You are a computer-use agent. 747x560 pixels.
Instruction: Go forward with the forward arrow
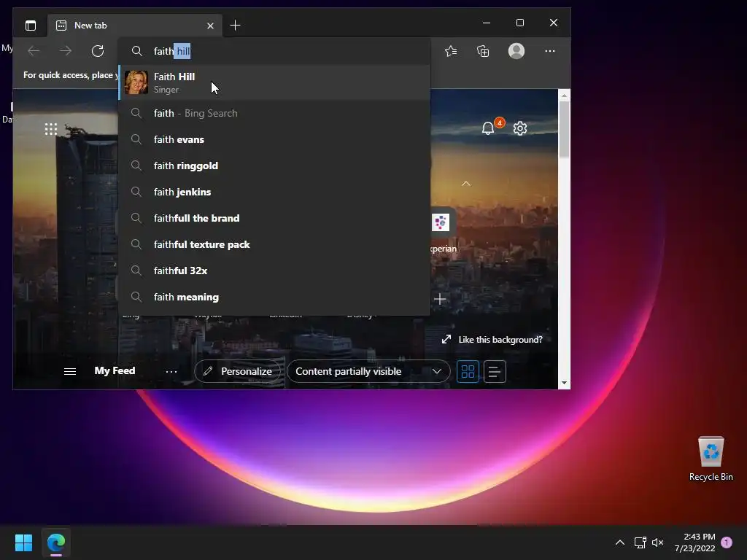point(66,51)
